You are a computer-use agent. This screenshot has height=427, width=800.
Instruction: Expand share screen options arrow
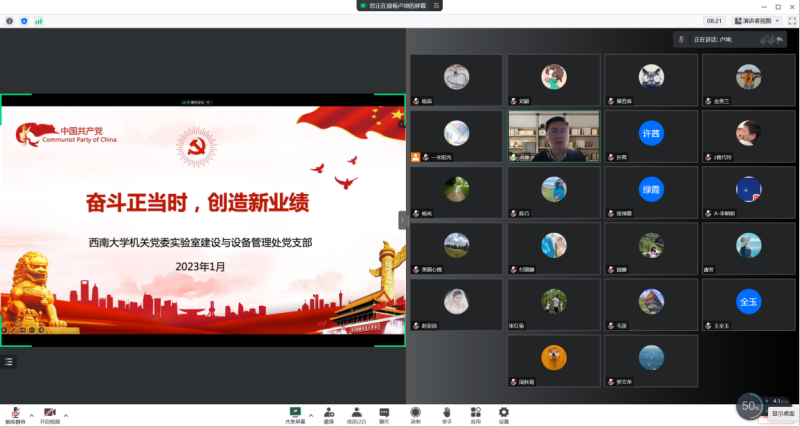311,415
